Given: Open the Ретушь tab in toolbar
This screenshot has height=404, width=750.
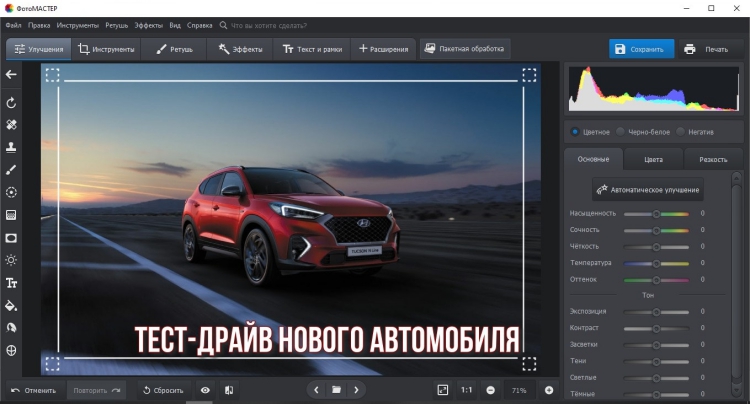Looking at the screenshot, I should pos(175,49).
